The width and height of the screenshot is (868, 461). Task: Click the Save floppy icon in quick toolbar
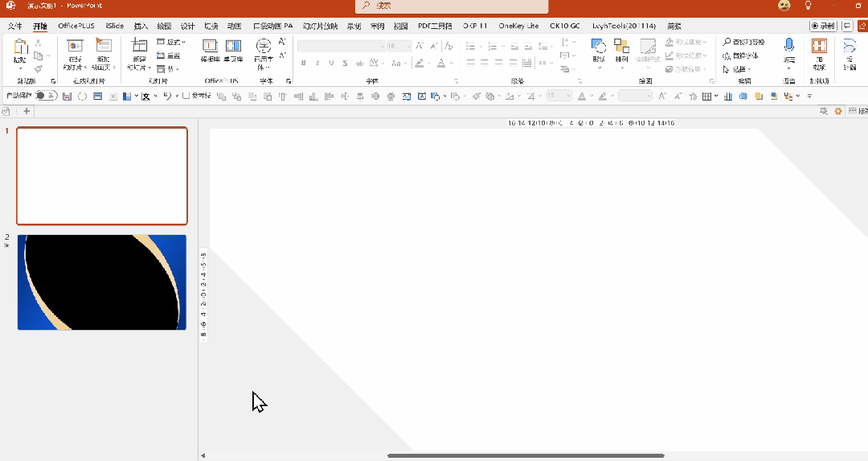tap(67, 97)
